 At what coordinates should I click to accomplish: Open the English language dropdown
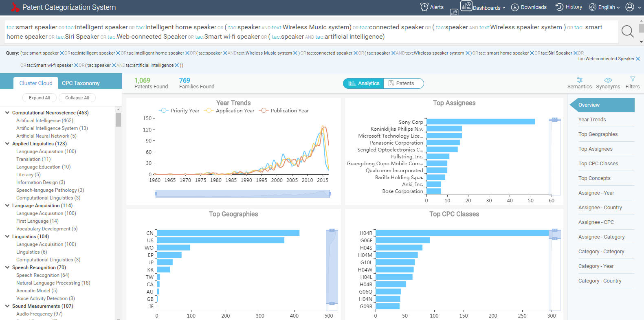pos(604,7)
